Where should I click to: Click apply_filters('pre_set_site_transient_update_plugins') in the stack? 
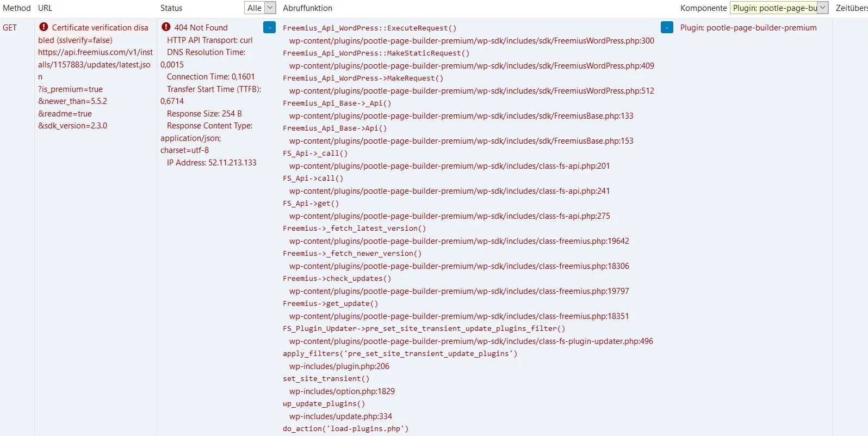400,354
